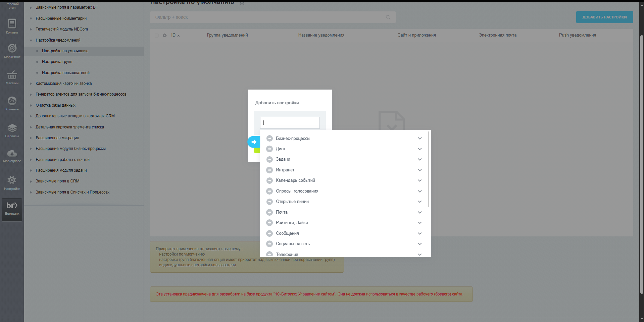644x322 pixels.
Task: Open the Сервисы layers icon
Action: pos(12,130)
